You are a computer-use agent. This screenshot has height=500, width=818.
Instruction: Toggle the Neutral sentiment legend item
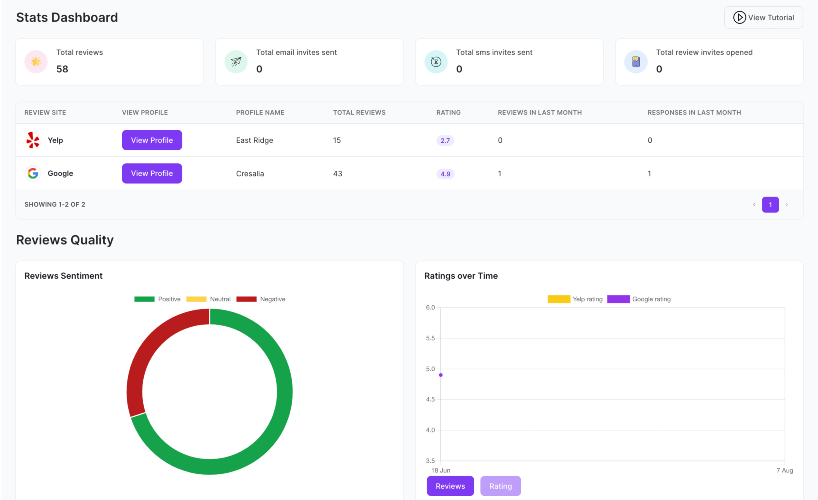(x=208, y=299)
